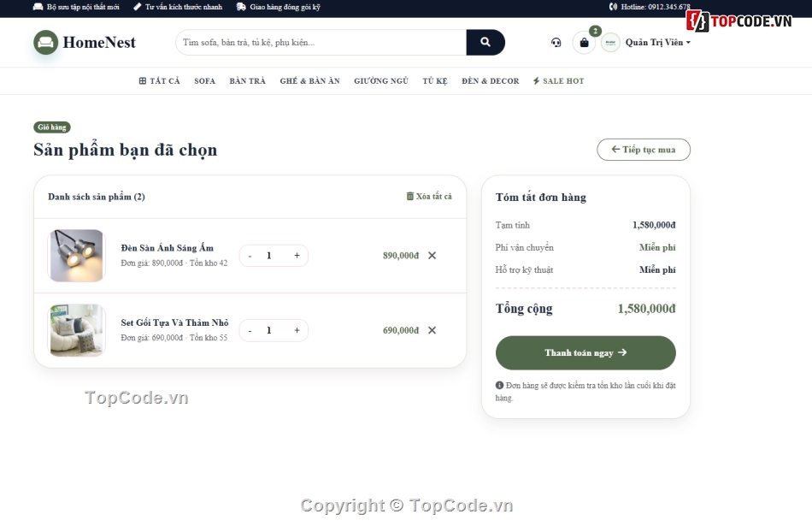Open Đèn Sàn Ánh Sáng Ấm product name

(x=168, y=248)
